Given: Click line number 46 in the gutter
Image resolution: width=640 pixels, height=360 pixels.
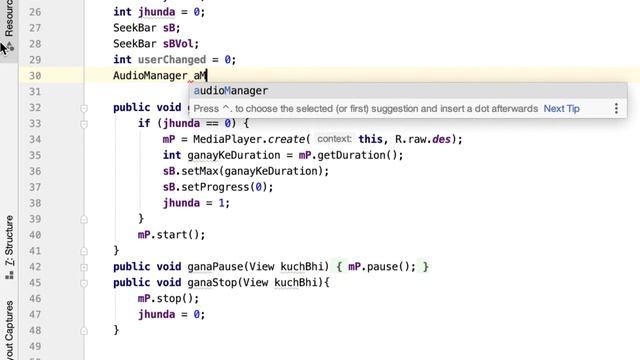Looking at the screenshot, I should pyautogui.click(x=35, y=299).
